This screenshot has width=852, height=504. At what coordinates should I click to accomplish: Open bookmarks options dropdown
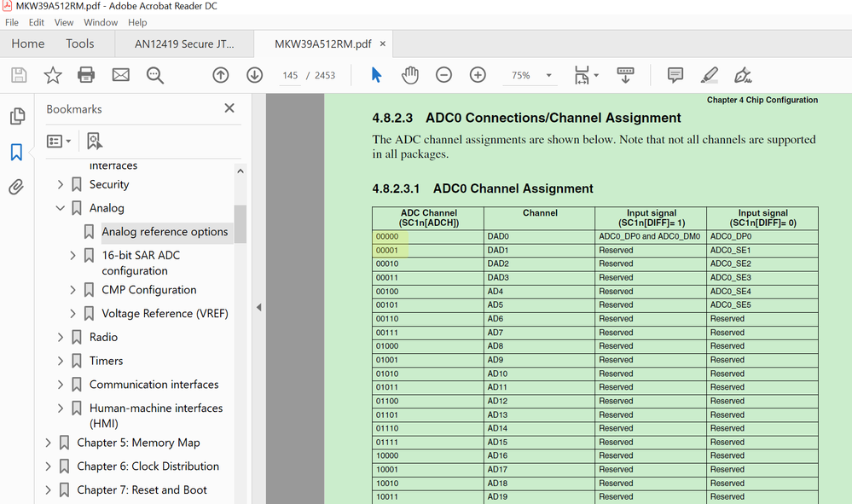(x=59, y=142)
